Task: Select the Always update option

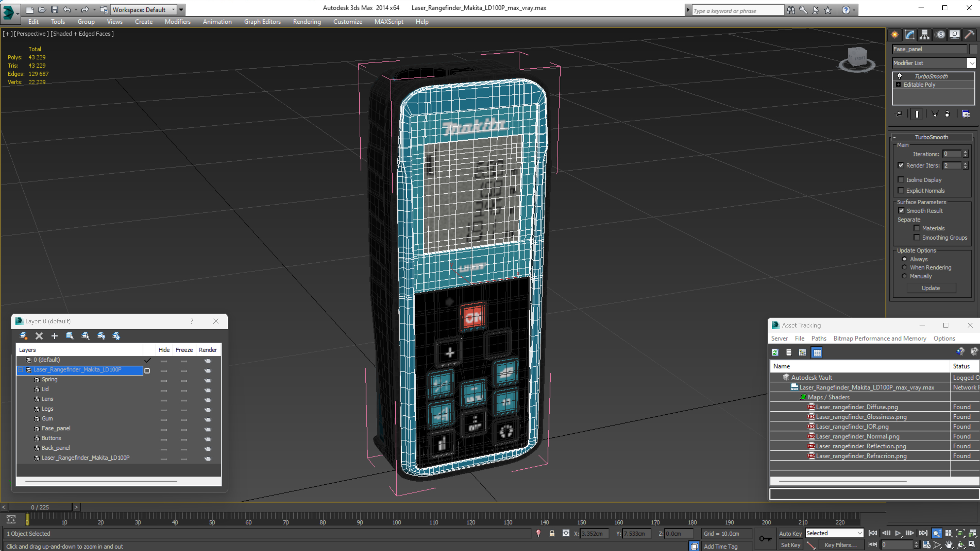Action: 904,259
